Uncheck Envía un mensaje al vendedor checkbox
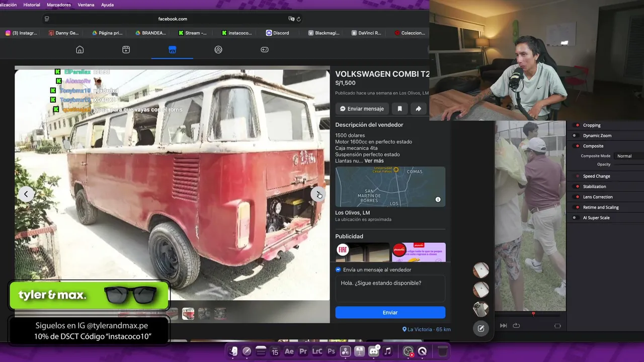This screenshot has height=362, width=644. tap(338, 269)
